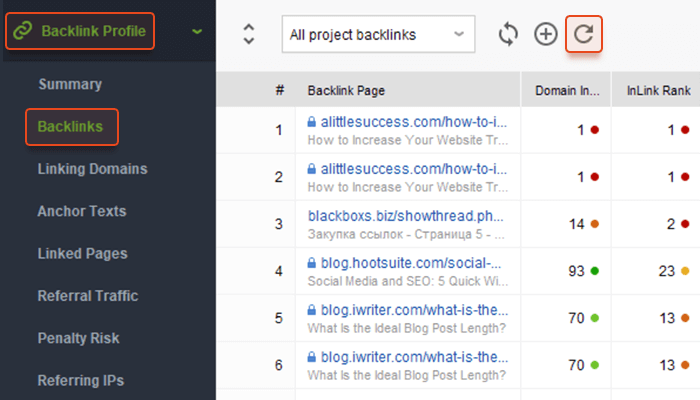Sort by the Backlink Page column header
Image resolution: width=700 pixels, height=400 pixels.
click(346, 91)
